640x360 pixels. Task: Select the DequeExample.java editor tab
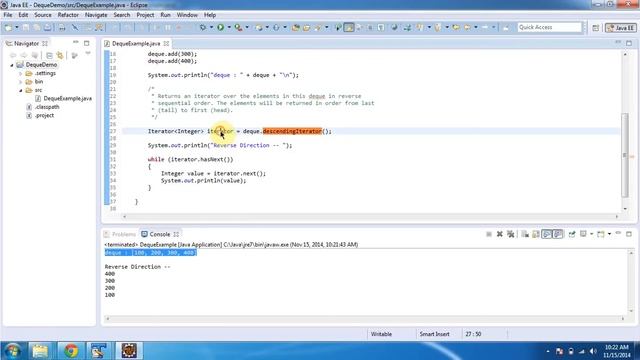(136, 43)
